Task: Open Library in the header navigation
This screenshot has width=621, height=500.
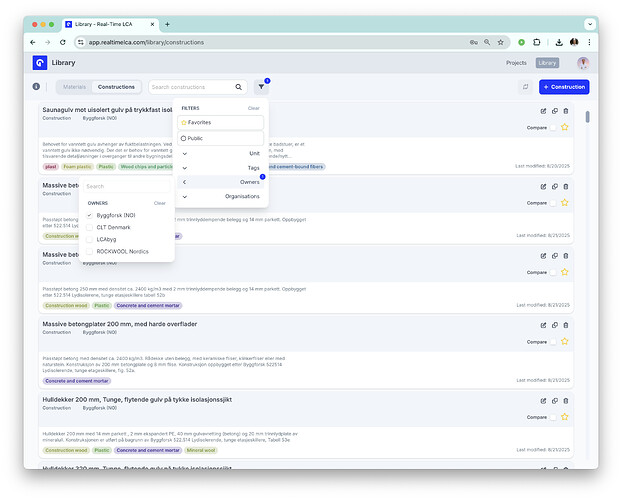Action: [547, 63]
